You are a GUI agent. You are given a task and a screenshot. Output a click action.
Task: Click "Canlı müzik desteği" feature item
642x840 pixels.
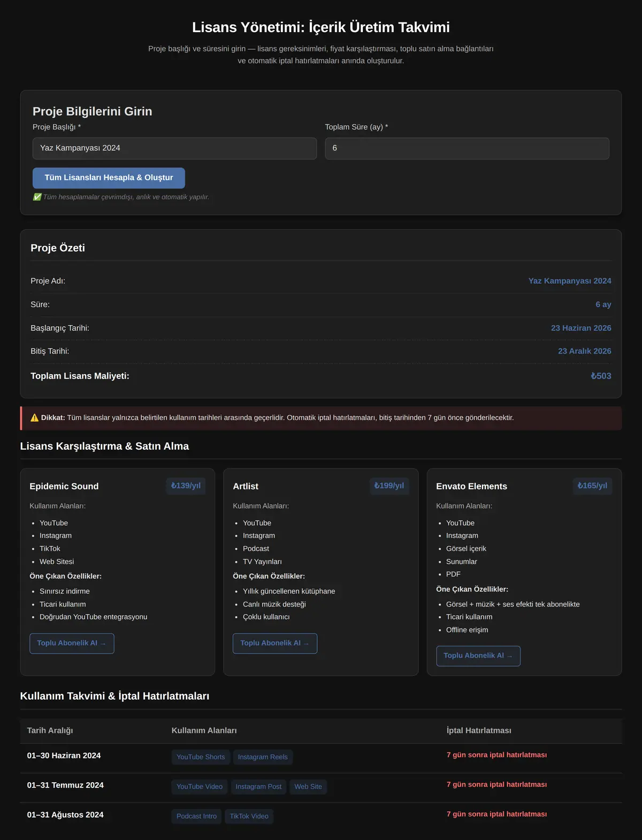tap(274, 604)
